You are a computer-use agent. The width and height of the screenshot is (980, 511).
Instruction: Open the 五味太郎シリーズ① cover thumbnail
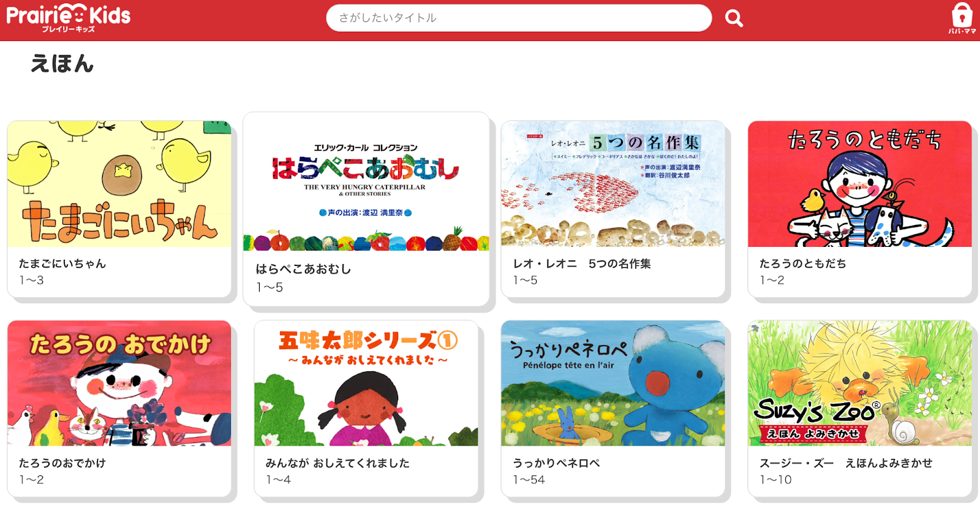(366, 383)
